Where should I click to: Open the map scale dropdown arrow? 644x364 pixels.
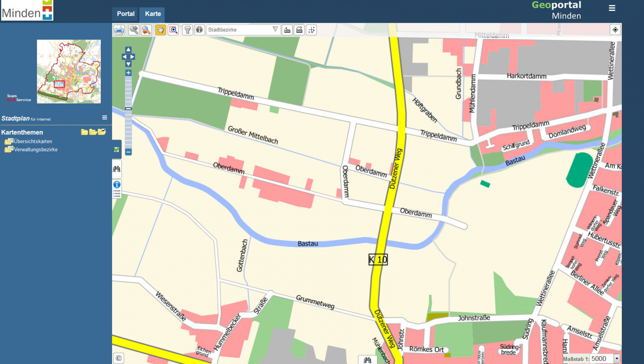point(617,359)
